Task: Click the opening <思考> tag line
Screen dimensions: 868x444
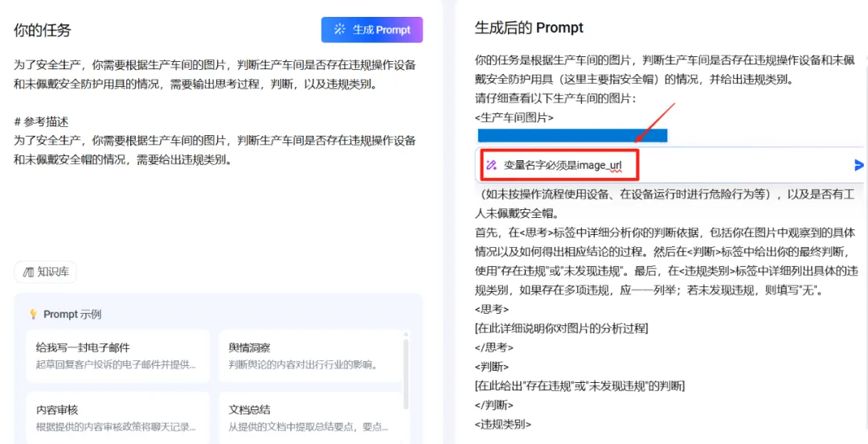Action: pos(492,310)
